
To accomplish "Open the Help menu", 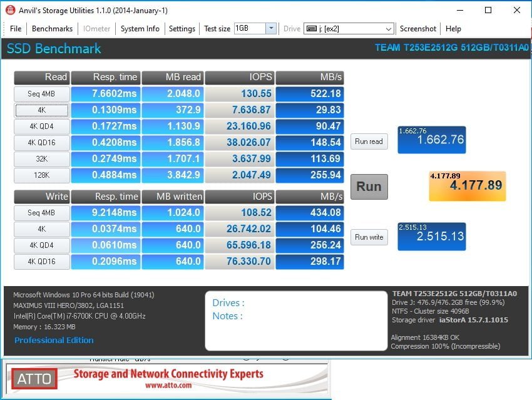I will tap(453, 29).
